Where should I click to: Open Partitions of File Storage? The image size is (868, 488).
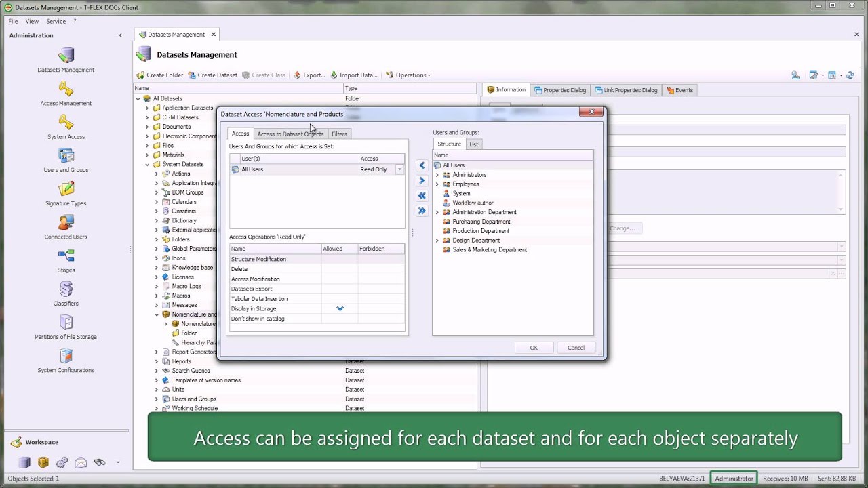click(66, 327)
